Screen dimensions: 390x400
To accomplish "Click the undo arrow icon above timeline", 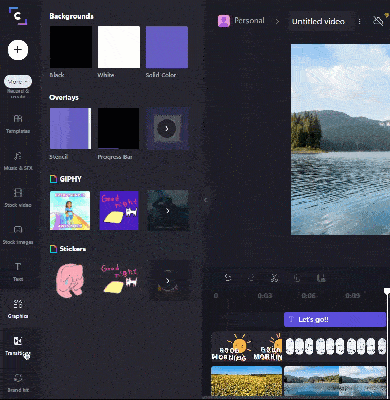I will coord(228,278).
